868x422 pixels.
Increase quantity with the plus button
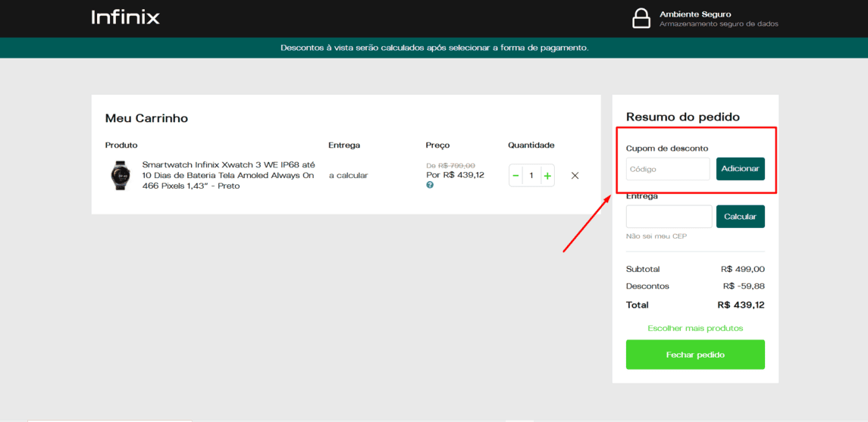[x=547, y=175]
